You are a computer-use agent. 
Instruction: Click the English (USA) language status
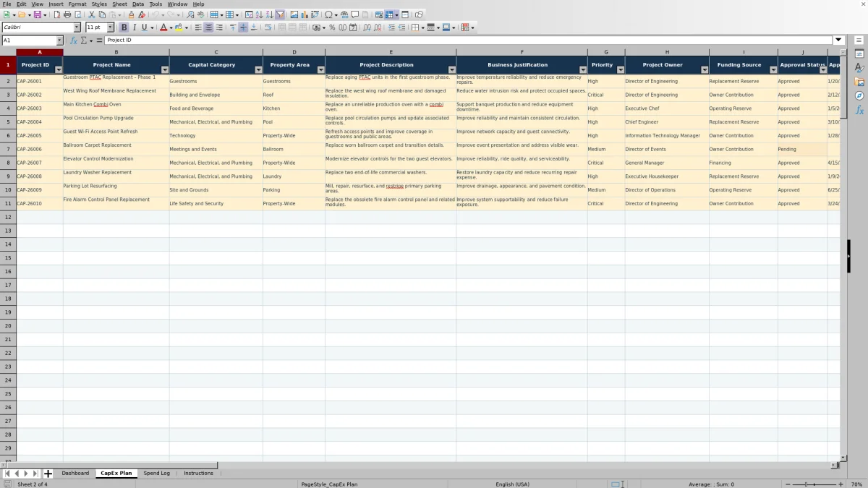click(x=512, y=484)
